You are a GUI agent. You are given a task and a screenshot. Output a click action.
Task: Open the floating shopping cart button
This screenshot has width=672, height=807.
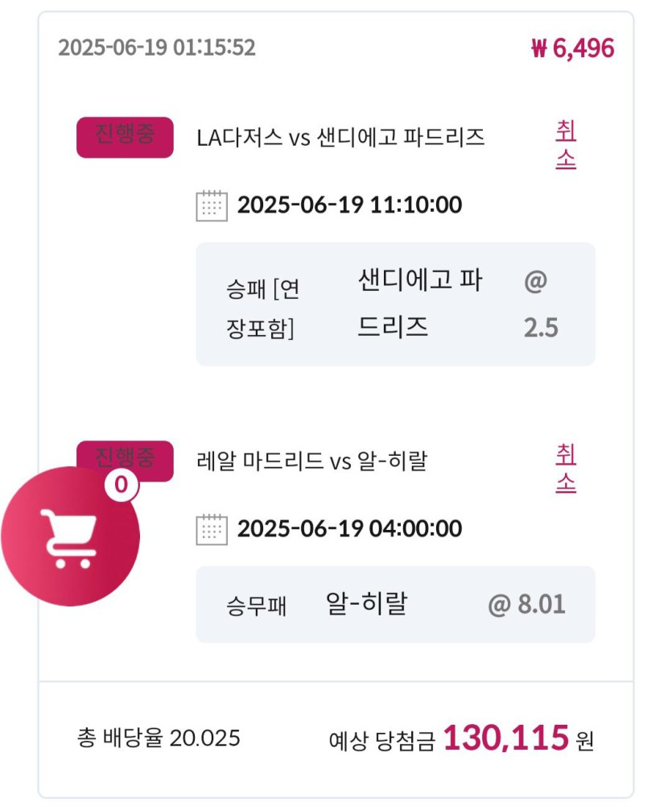click(x=71, y=536)
